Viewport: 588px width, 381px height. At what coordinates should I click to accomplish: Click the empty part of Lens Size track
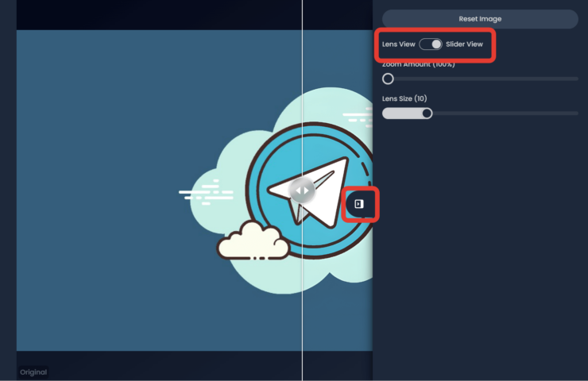click(505, 114)
